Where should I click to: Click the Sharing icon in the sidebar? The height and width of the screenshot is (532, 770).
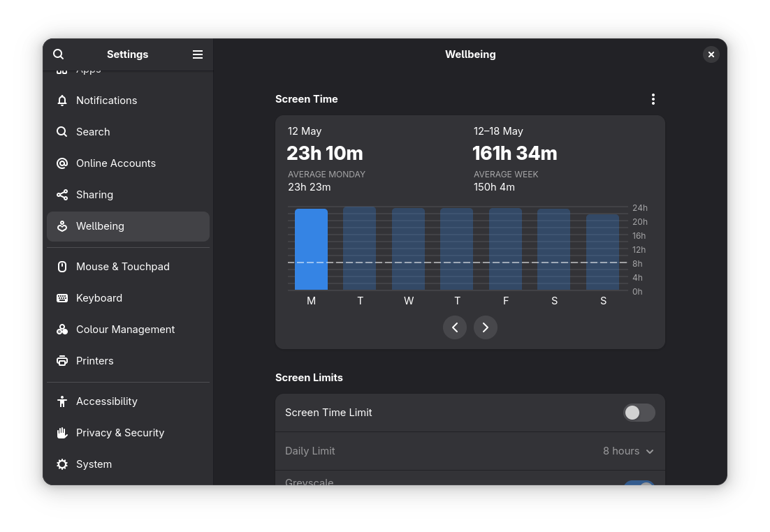[61, 194]
